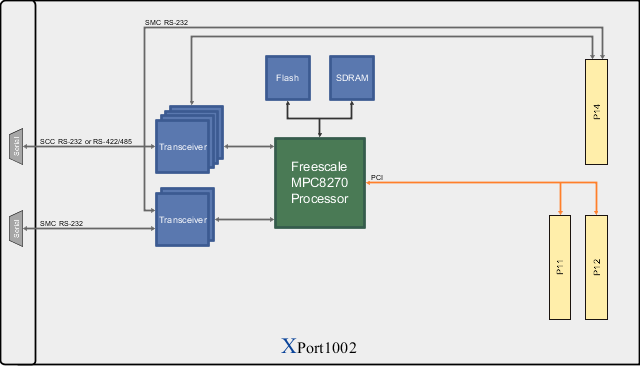Click the upper Serial port connector
The image size is (640, 366).
point(16,146)
